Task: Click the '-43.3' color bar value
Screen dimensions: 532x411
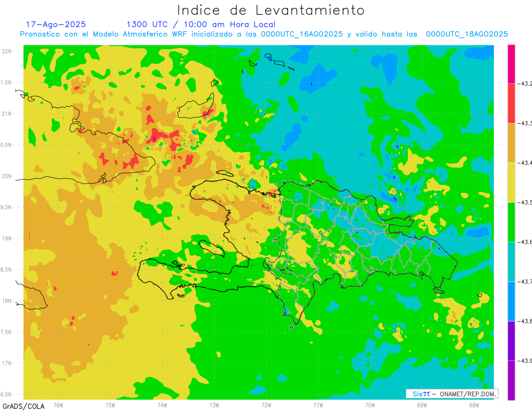Action: click(x=525, y=123)
